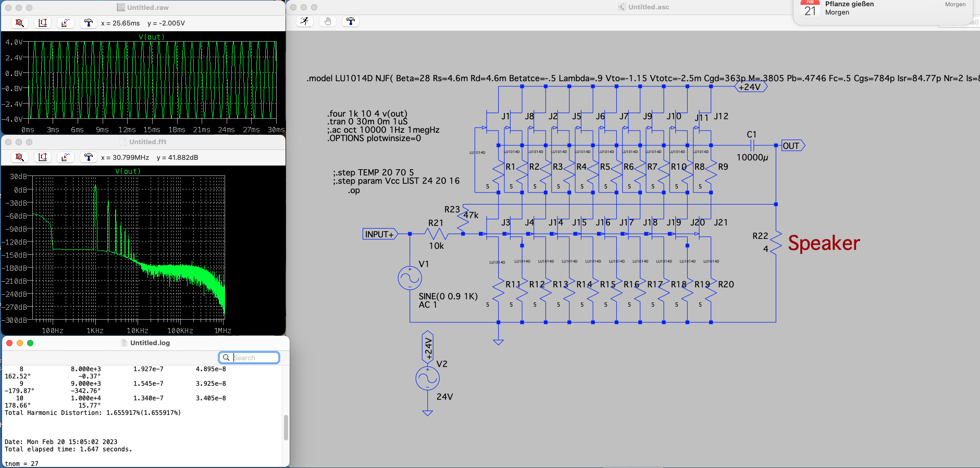
Task: Open pick visible traces in Untitled.raw
Action: [x=65, y=23]
